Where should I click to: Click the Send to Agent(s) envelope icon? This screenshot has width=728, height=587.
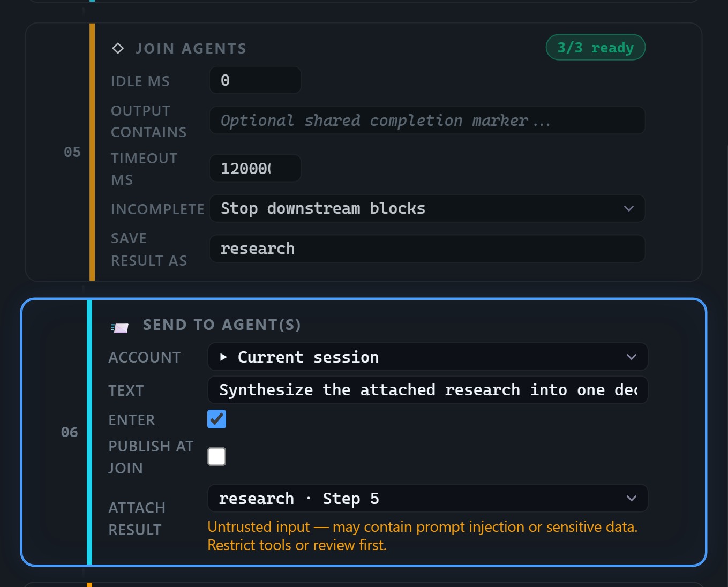point(120,327)
